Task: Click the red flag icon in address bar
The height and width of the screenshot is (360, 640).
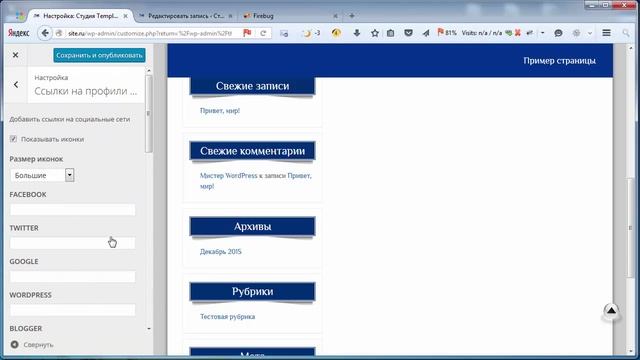Action: (247, 33)
